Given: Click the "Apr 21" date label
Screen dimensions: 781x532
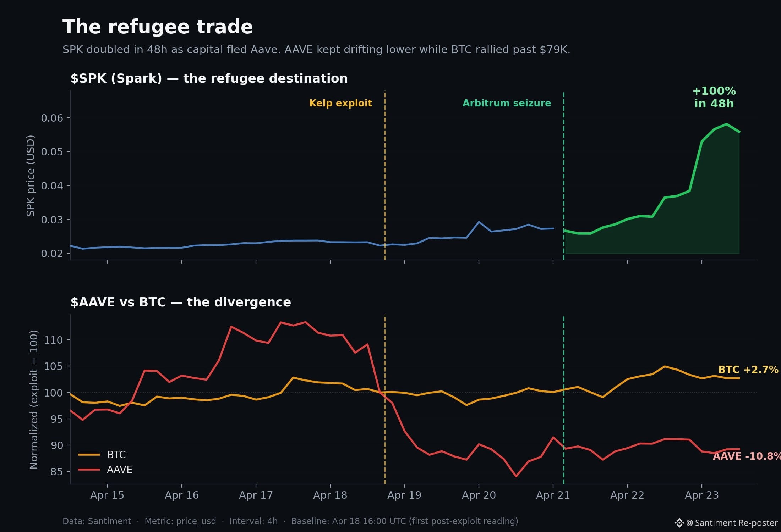Looking at the screenshot, I should [553, 495].
